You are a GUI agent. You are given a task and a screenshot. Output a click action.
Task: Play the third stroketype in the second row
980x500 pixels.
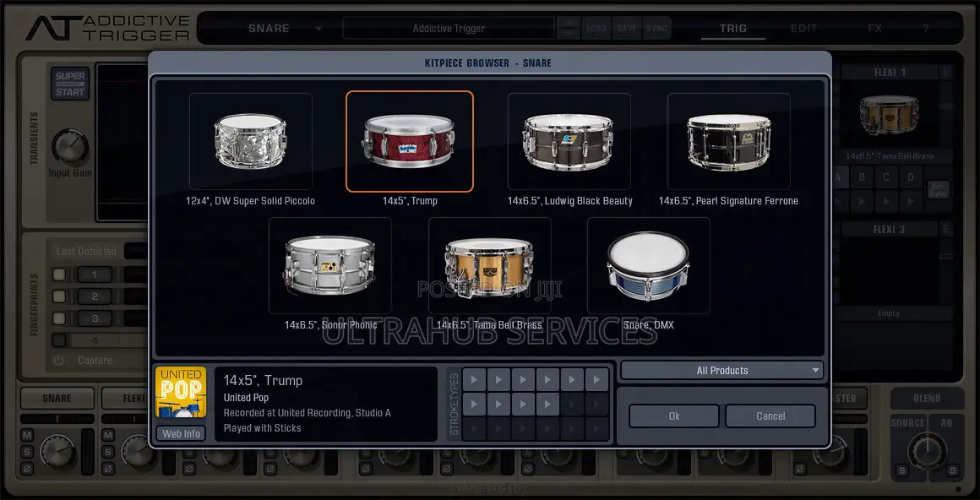pyautogui.click(x=523, y=405)
